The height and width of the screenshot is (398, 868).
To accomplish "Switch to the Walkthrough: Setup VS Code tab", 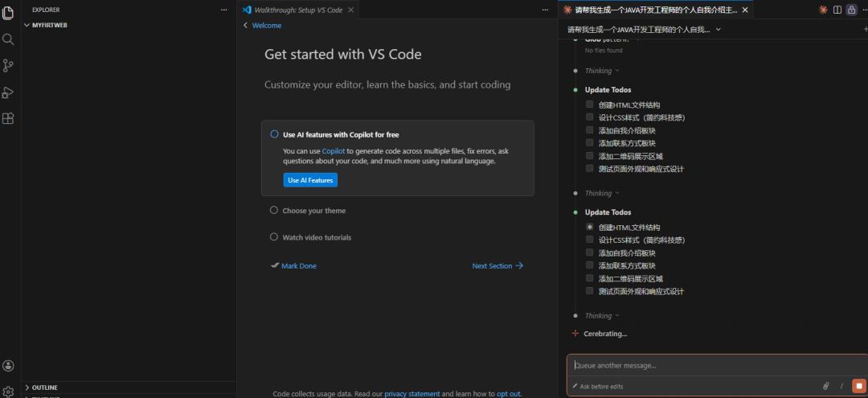I will tap(298, 10).
